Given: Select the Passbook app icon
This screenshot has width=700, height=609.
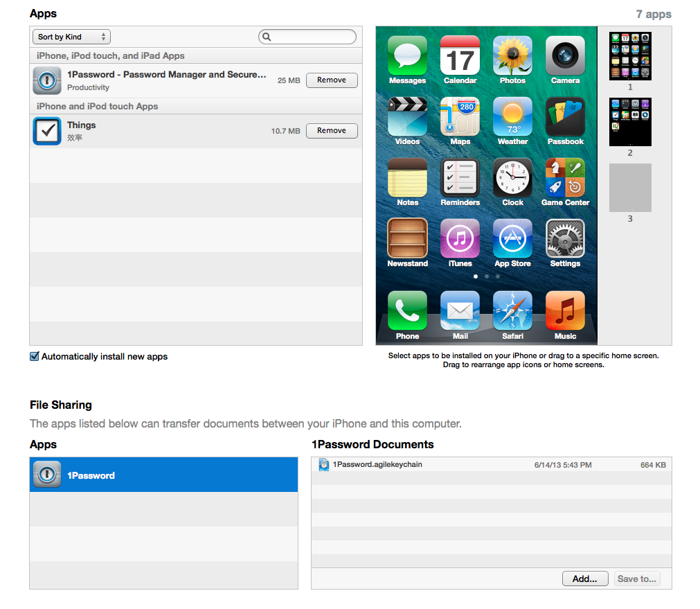Looking at the screenshot, I should pyautogui.click(x=565, y=116).
